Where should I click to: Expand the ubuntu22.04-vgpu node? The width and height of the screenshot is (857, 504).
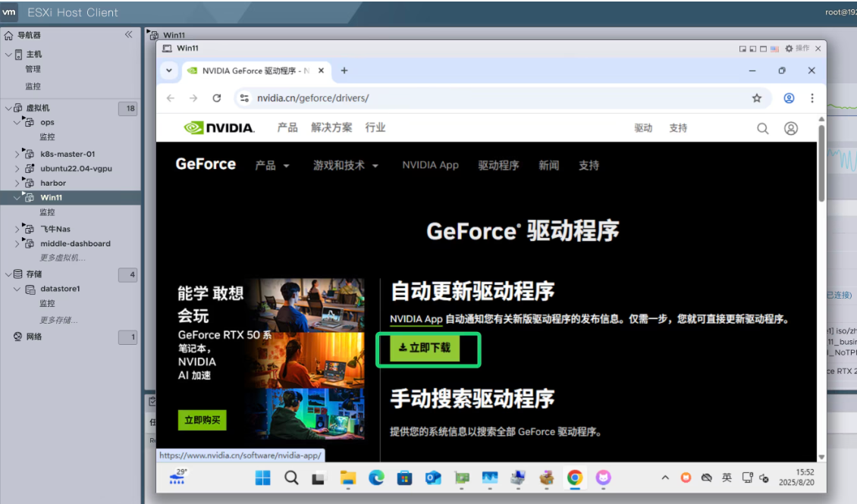(17, 169)
